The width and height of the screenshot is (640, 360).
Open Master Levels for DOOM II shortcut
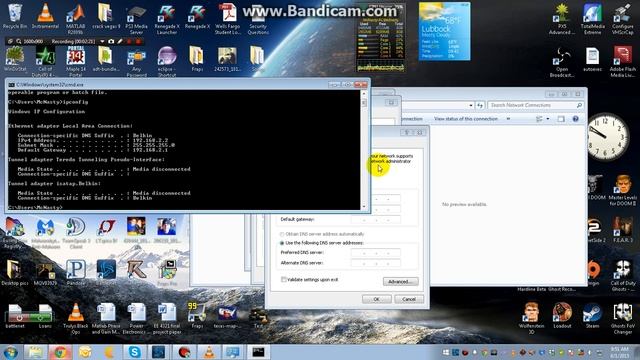pyautogui.click(x=623, y=190)
